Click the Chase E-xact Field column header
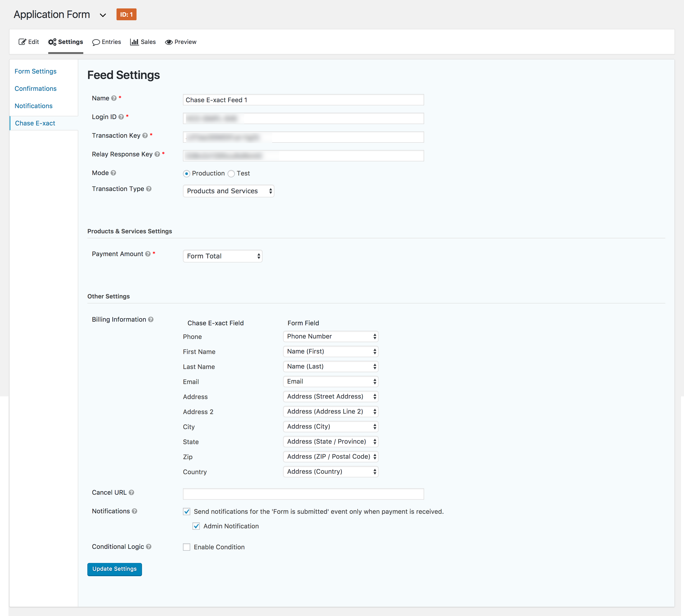 tap(215, 323)
